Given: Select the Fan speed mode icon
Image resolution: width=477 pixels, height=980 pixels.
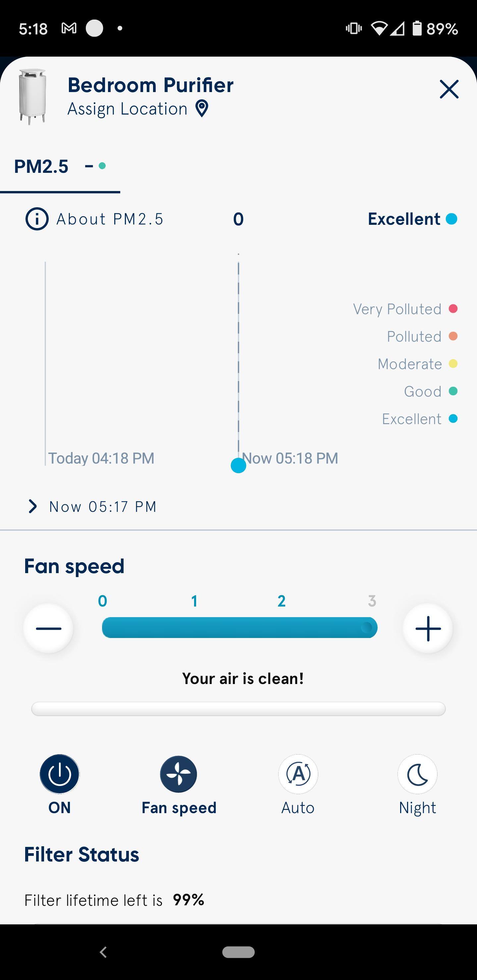Looking at the screenshot, I should pyautogui.click(x=179, y=774).
